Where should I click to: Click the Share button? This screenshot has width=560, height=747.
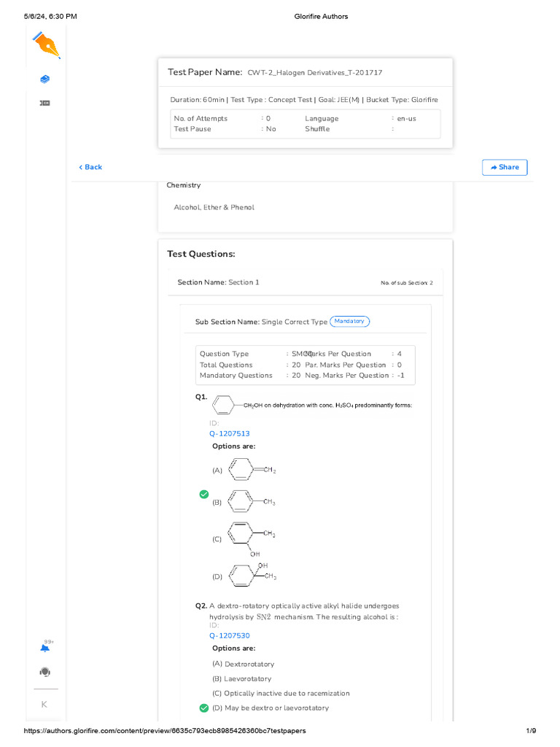click(505, 167)
